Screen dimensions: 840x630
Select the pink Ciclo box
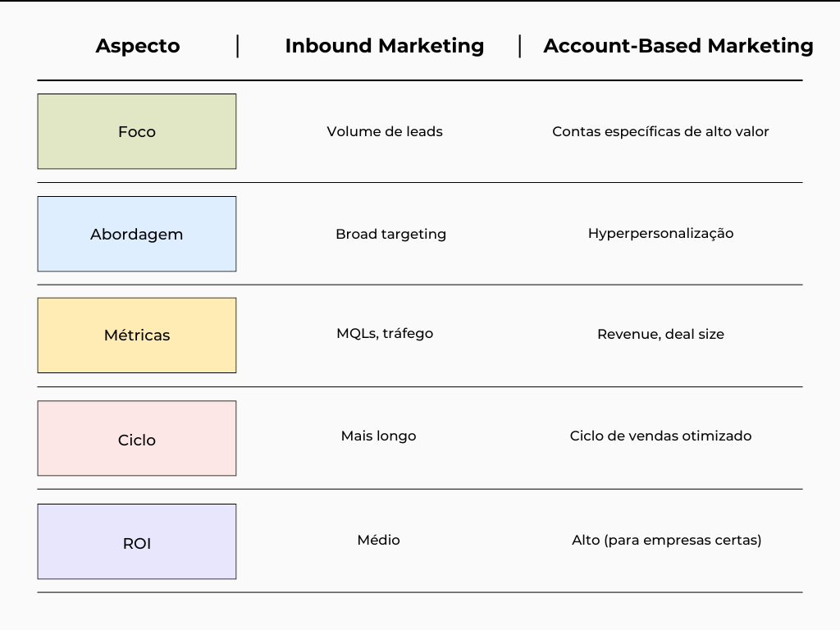pyautogui.click(x=137, y=438)
